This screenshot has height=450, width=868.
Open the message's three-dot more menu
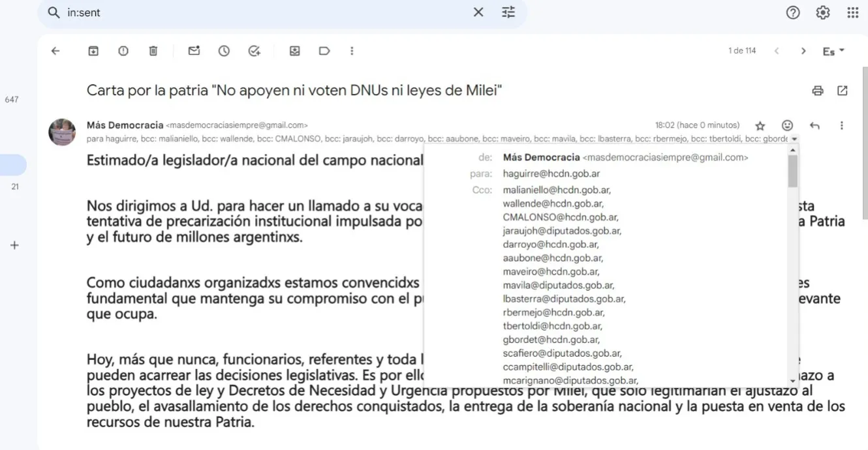click(x=842, y=125)
